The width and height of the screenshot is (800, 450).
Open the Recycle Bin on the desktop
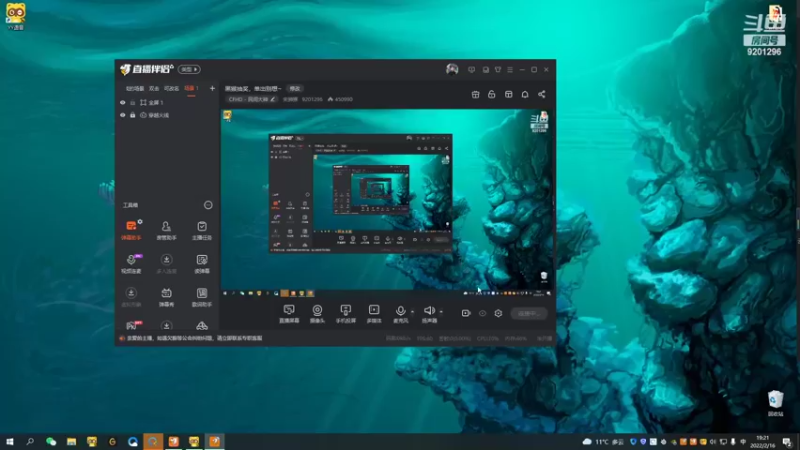[775, 404]
